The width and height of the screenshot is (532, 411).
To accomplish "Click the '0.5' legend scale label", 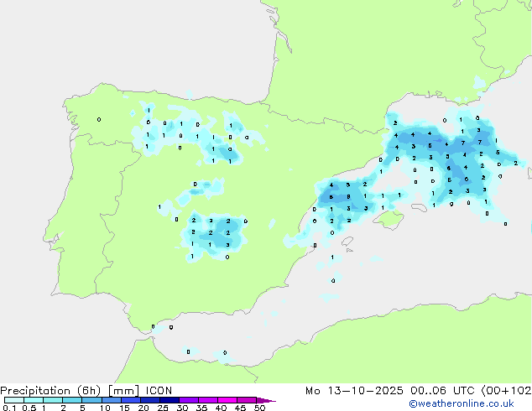I will click(29, 408).
